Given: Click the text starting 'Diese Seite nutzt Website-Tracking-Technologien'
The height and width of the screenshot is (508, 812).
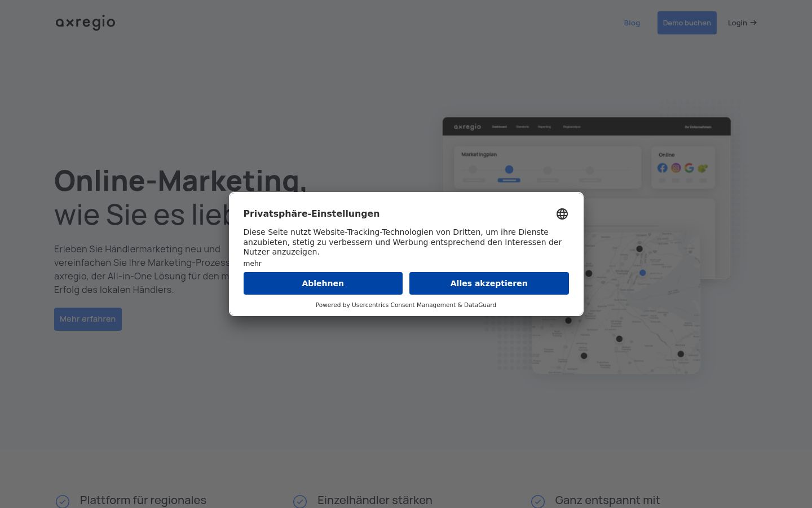Looking at the screenshot, I should 403,242.
